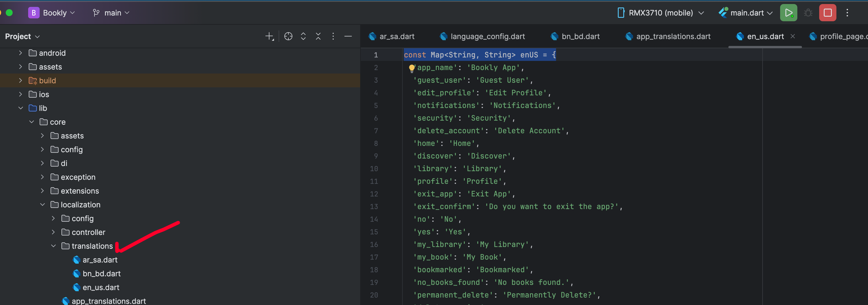The image size is (868, 305).
Task: Open the Bookly project dropdown
Action: tap(59, 13)
